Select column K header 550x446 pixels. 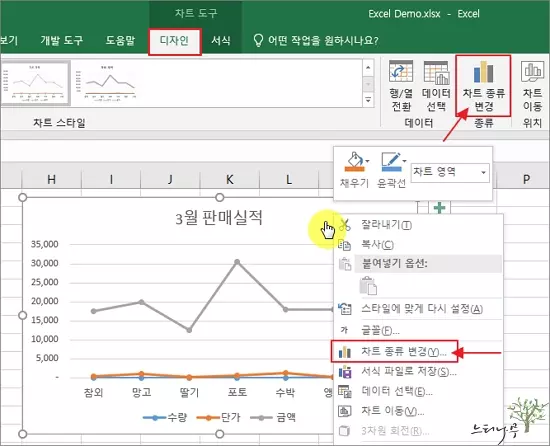point(229,179)
